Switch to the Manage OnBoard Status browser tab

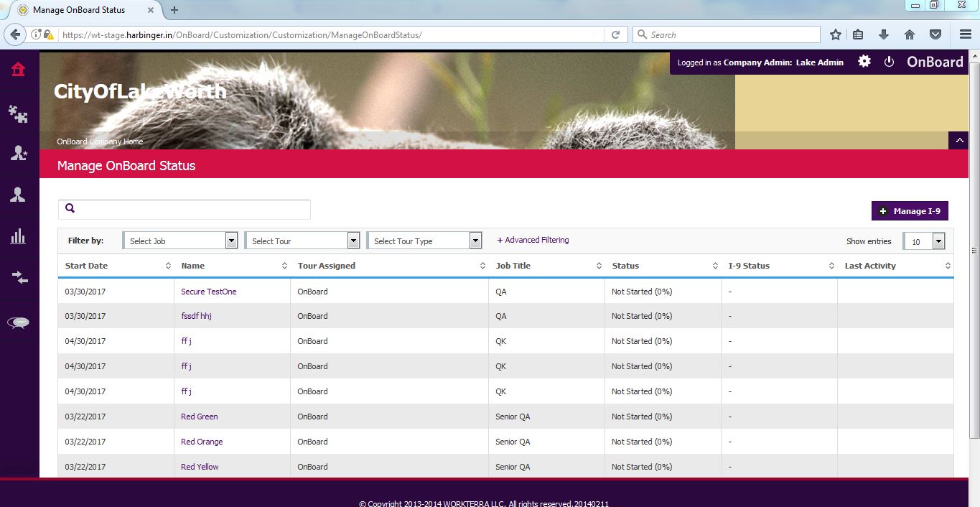[x=79, y=10]
